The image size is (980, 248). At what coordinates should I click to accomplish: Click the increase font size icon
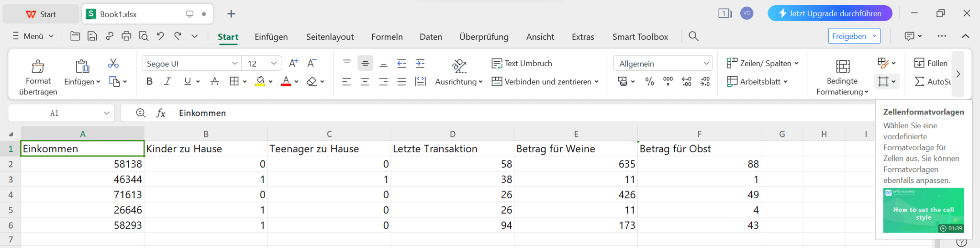pyautogui.click(x=293, y=63)
